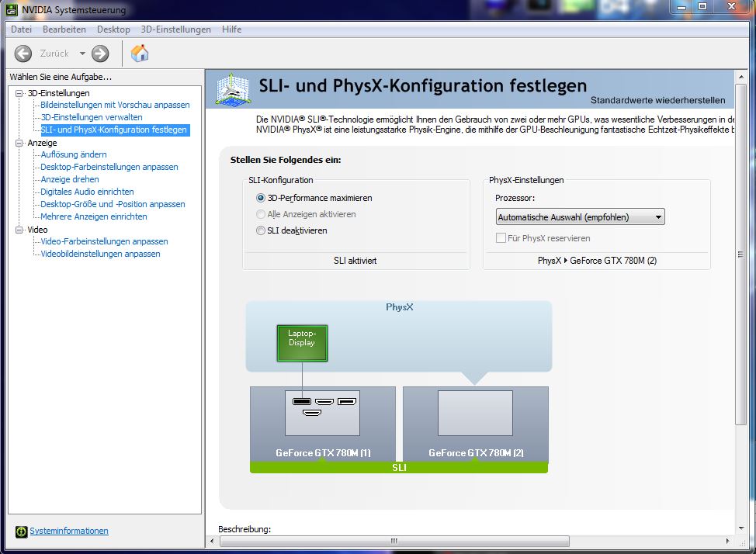The height and width of the screenshot is (554, 756).
Task: Select GeForce GTX 780M (2) card
Action: coord(475,424)
